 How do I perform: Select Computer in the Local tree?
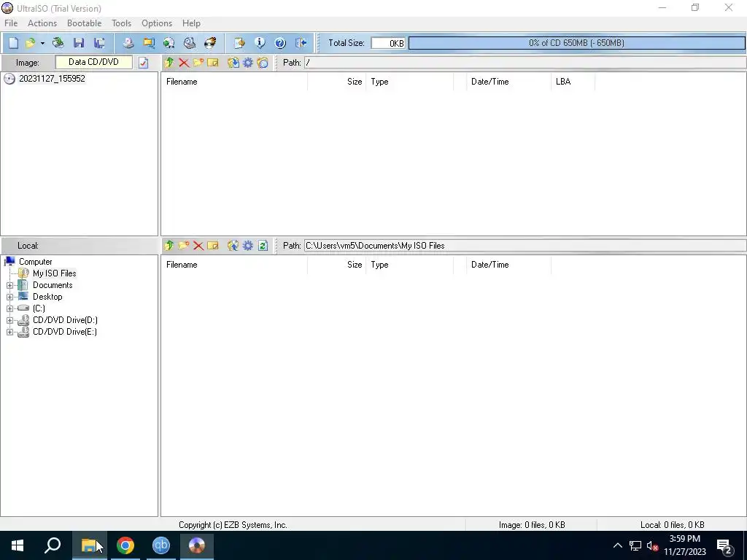[35, 262]
